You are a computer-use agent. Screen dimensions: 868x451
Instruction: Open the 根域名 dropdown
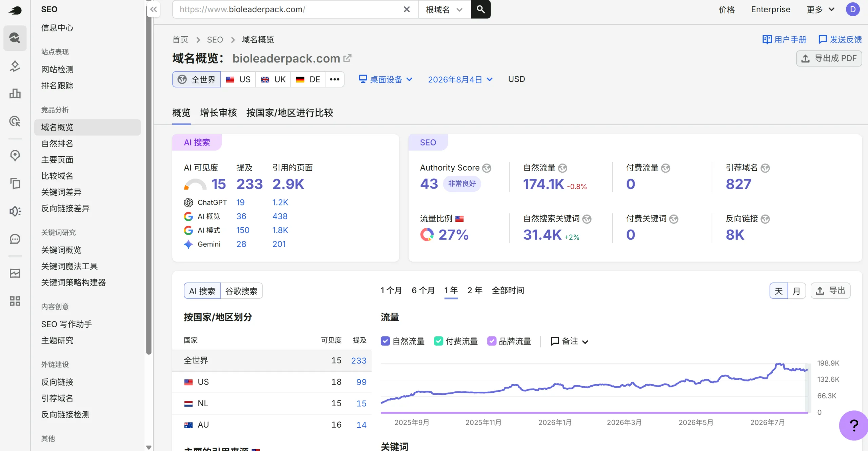pyautogui.click(x=445, y=9)
